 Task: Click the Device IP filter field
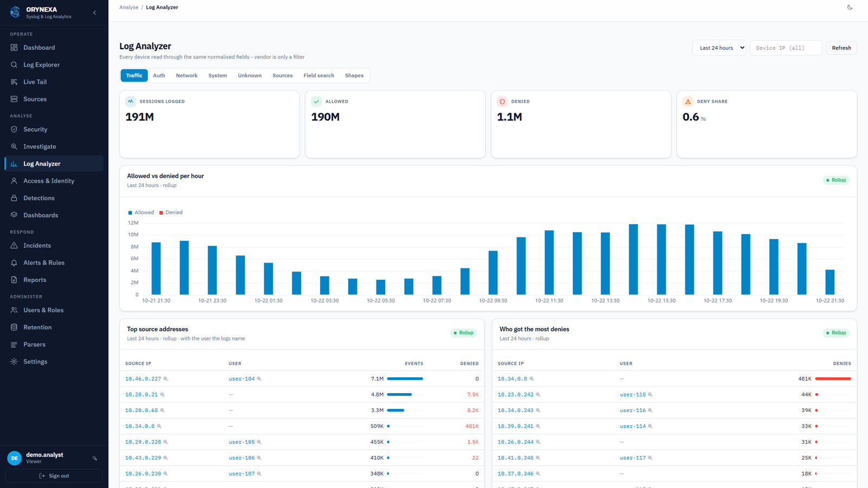click(786, 48)
